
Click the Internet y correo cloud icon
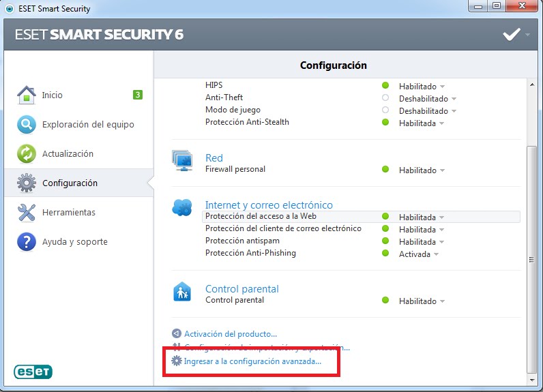coord(182,208)
